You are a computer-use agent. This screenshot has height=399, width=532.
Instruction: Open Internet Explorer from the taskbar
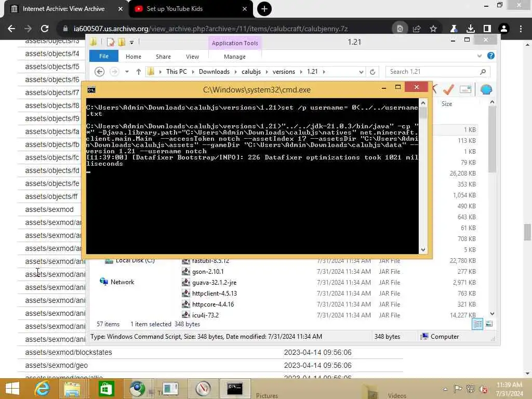42,389
